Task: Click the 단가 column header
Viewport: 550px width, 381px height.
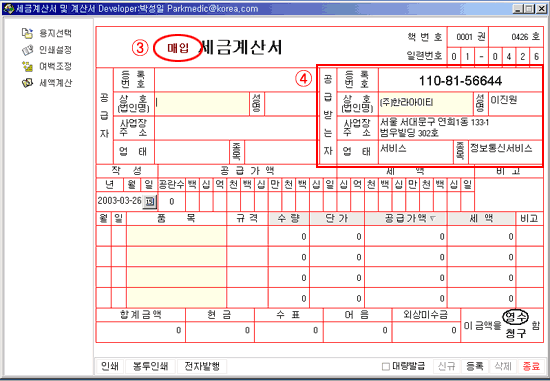Action: pos(337,218)
